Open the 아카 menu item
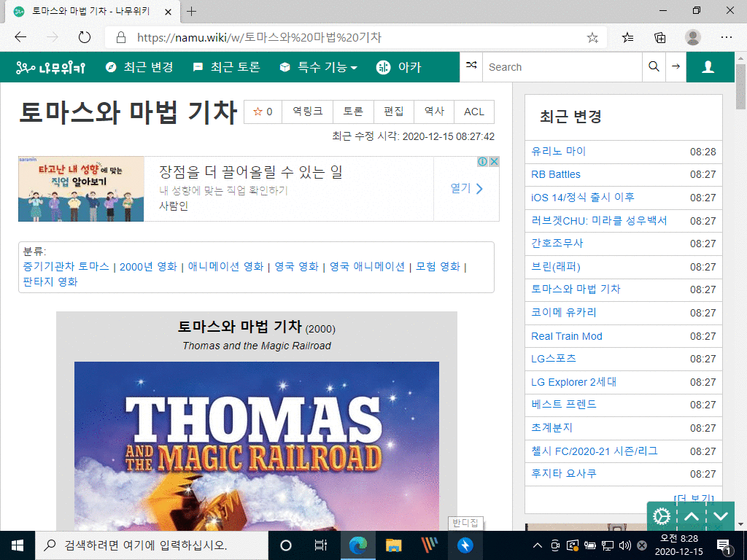 coord(399,67)
